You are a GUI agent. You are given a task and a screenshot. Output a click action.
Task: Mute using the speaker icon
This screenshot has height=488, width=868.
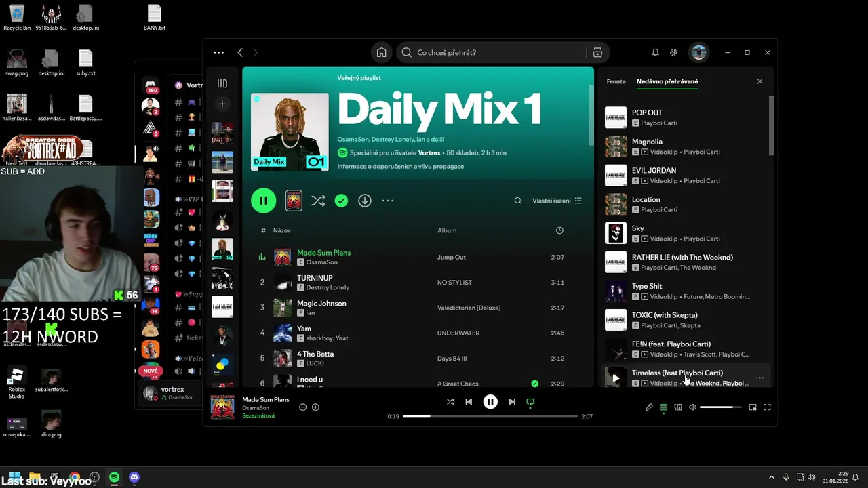[692, 407]
